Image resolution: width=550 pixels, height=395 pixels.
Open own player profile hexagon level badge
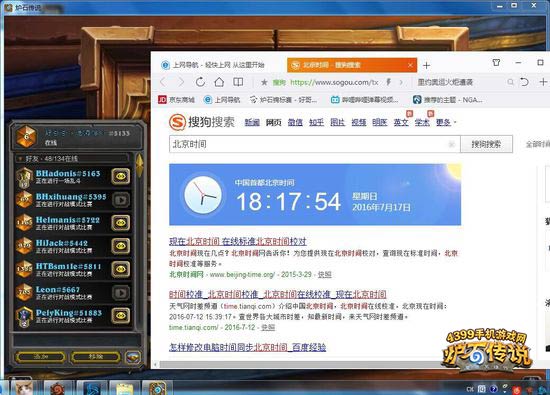point(26,136)
